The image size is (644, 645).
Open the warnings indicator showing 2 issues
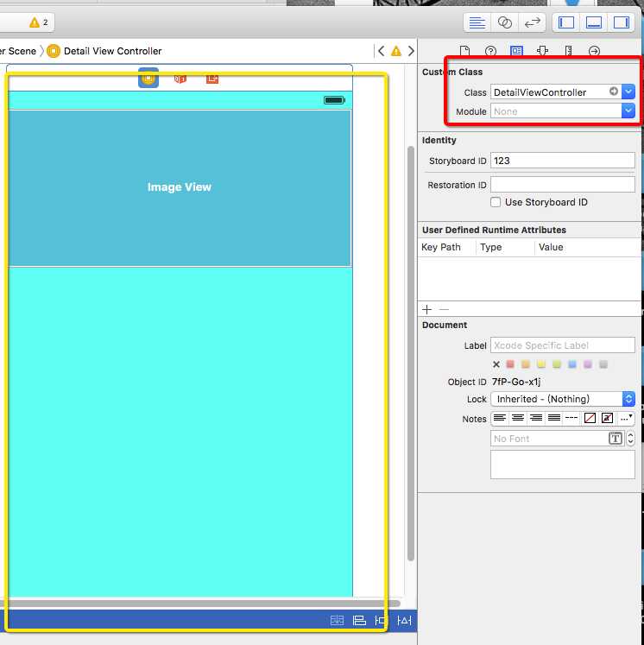[39, 22]
